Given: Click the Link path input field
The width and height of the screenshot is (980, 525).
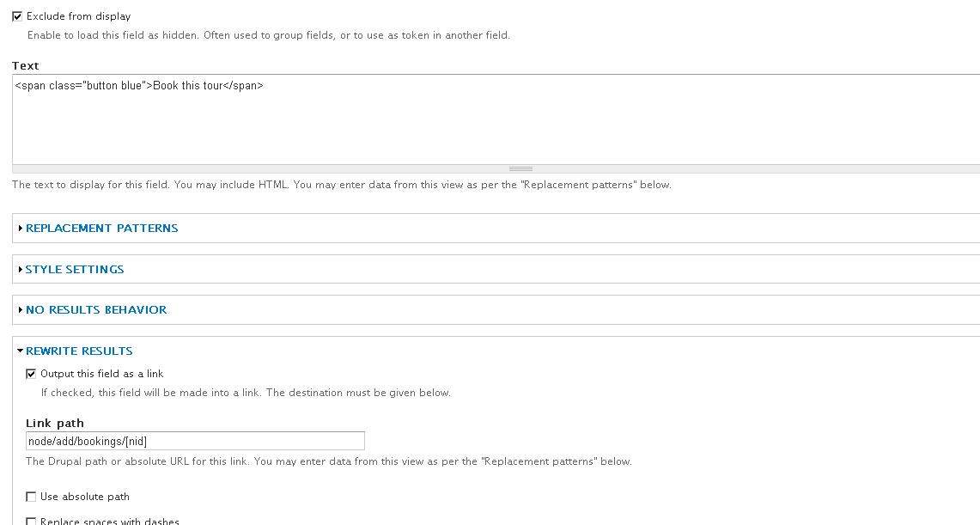Looking at the screenshot, I should click(x=195, y=442).
